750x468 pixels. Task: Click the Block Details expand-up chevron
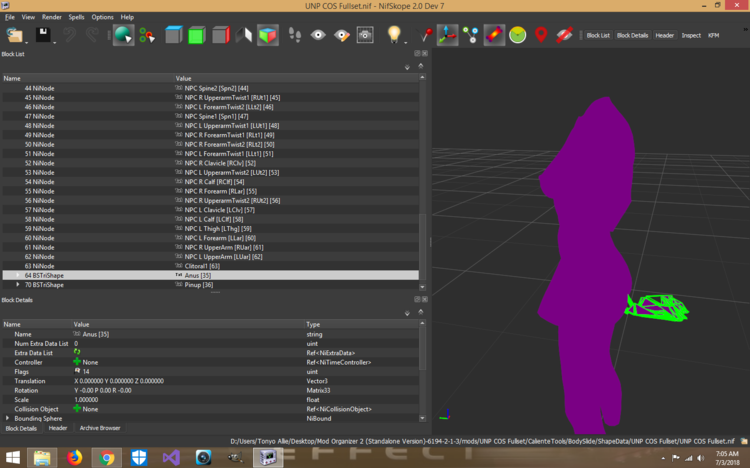click(421, 312)
